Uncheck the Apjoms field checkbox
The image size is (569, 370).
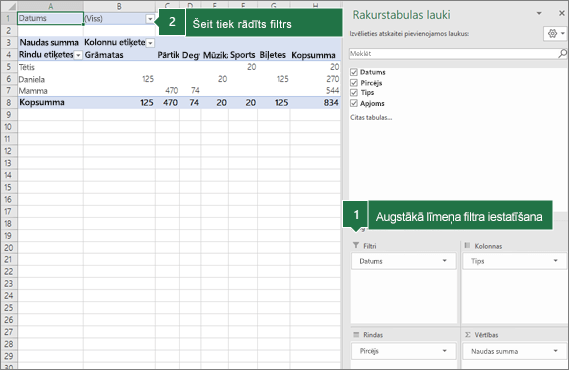(354, 103)
